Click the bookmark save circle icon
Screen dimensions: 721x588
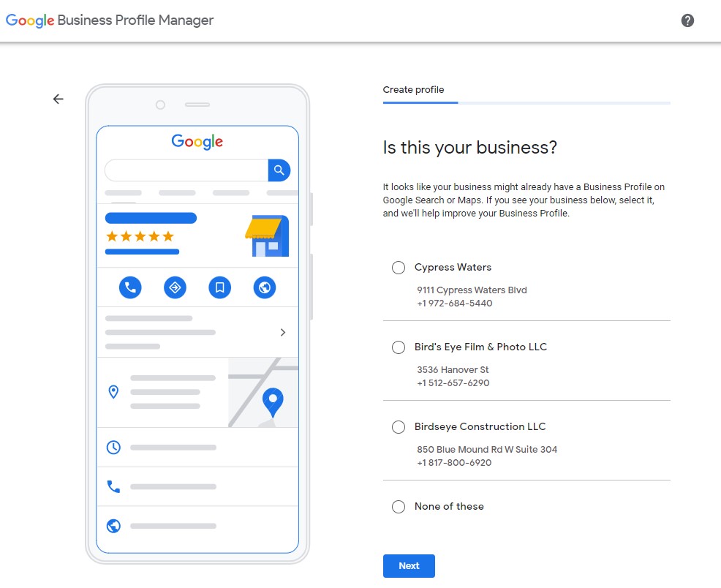(x=220, y=287)
